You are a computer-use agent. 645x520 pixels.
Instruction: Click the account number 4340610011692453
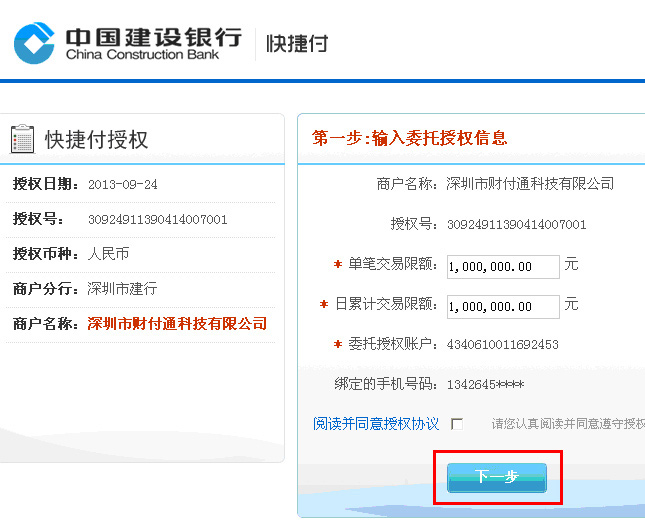click(503, 344)
